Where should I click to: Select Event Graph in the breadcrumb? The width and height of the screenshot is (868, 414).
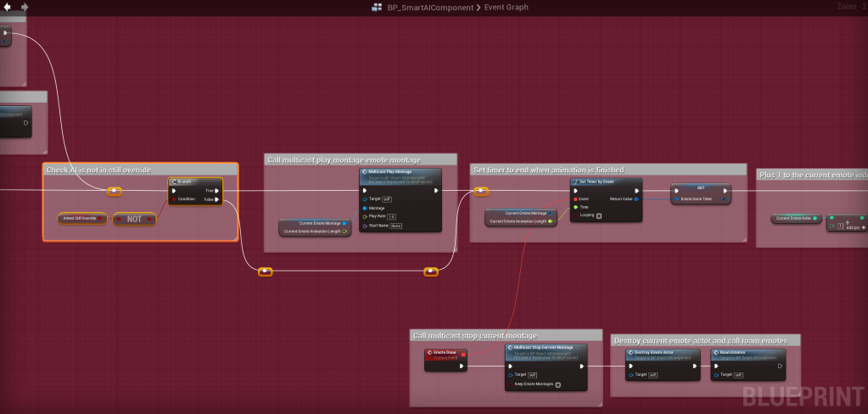pyautogui.click(x=506, y=8)
